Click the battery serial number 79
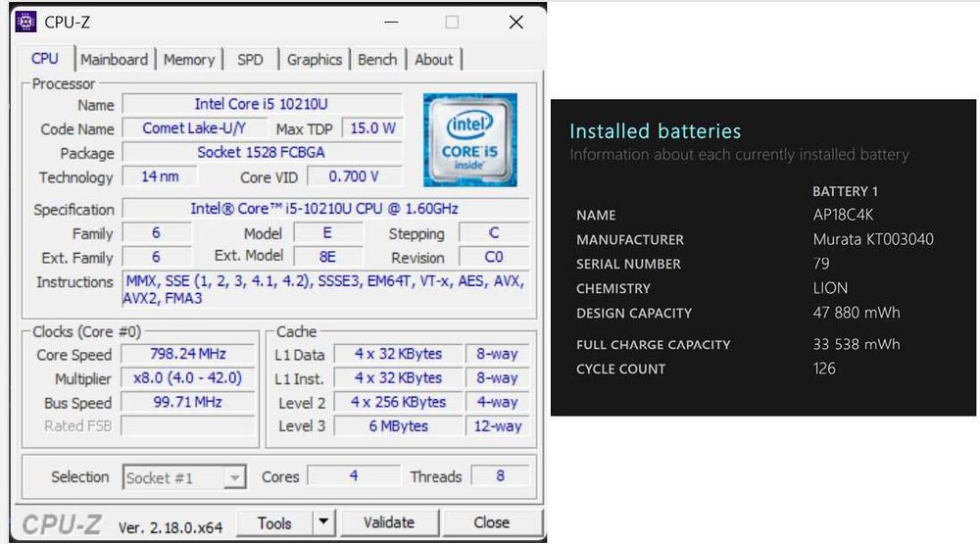The width and height of the screenshot is (980, 544). [821, 264]
